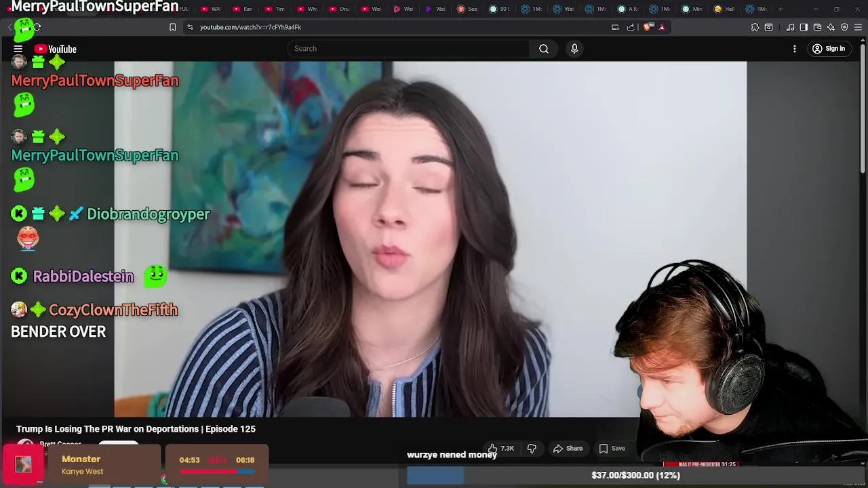Save the video to a playlist

tap(612, 448)
